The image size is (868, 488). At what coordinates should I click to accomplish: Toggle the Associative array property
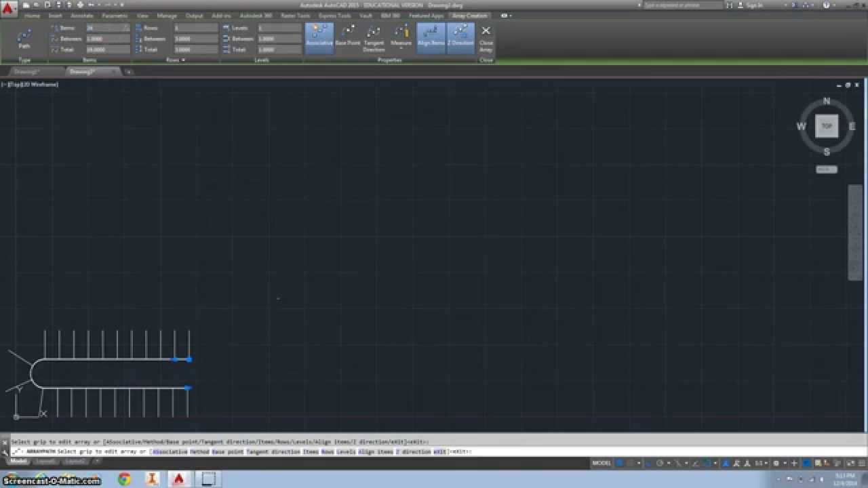(x=319, y=37)
